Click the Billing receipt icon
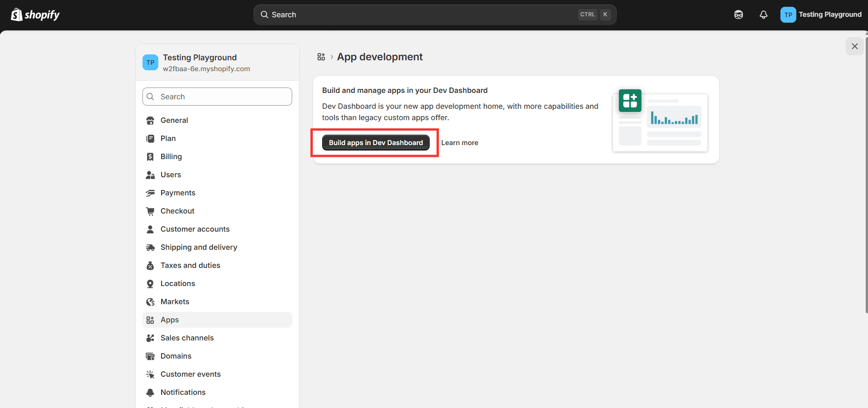868x408 pixels. [150, 157]
